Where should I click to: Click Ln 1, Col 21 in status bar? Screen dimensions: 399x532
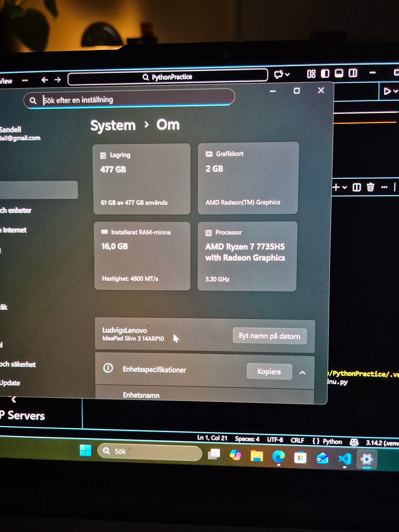pyautogui.click(x=212, y=438)
